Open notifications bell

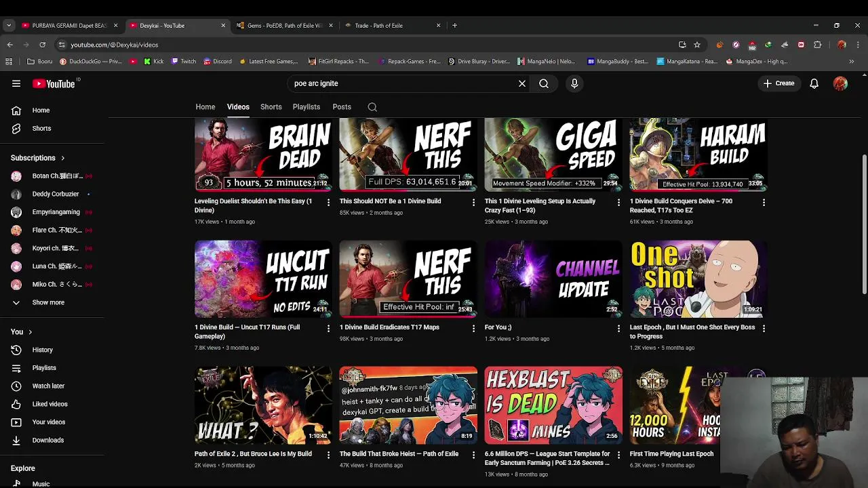(814, 83)
